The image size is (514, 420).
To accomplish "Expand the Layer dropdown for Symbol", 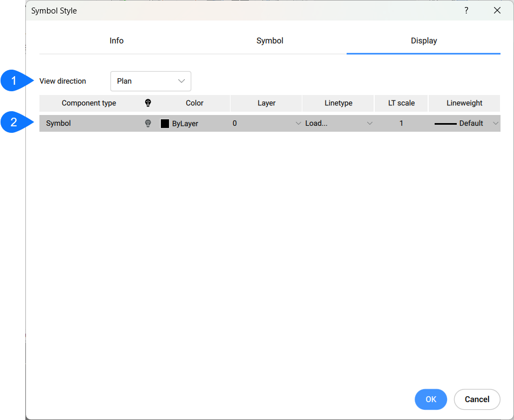I will (298, 123).
